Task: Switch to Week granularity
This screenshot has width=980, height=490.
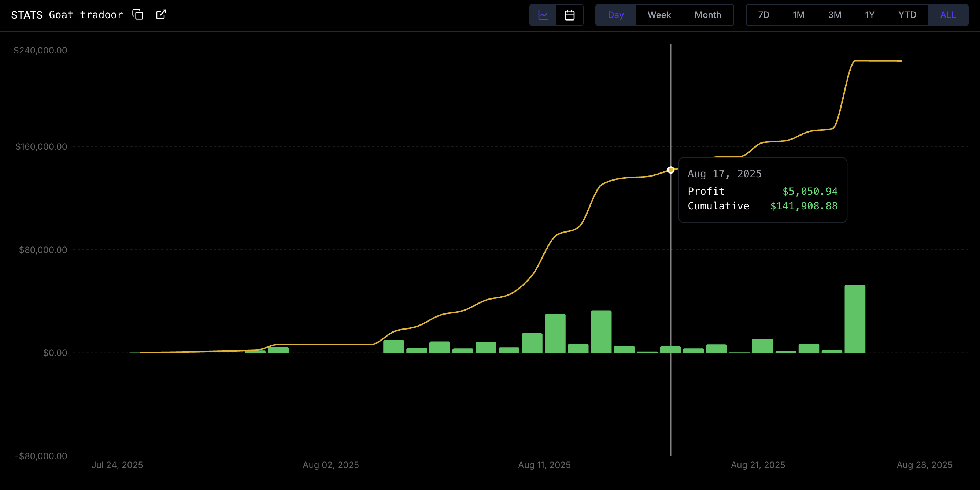Action: (x=659, y=15)
